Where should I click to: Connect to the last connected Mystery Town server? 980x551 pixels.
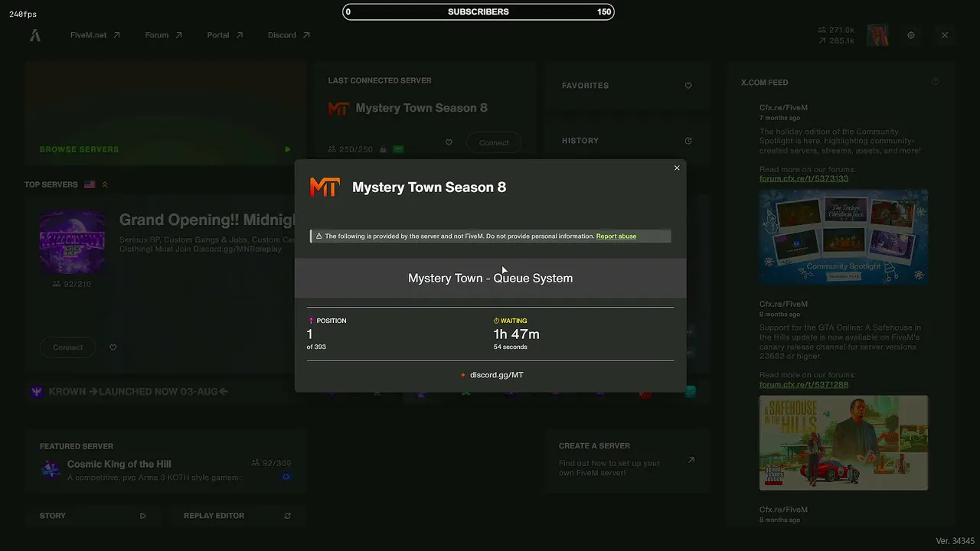pos(494,142)
